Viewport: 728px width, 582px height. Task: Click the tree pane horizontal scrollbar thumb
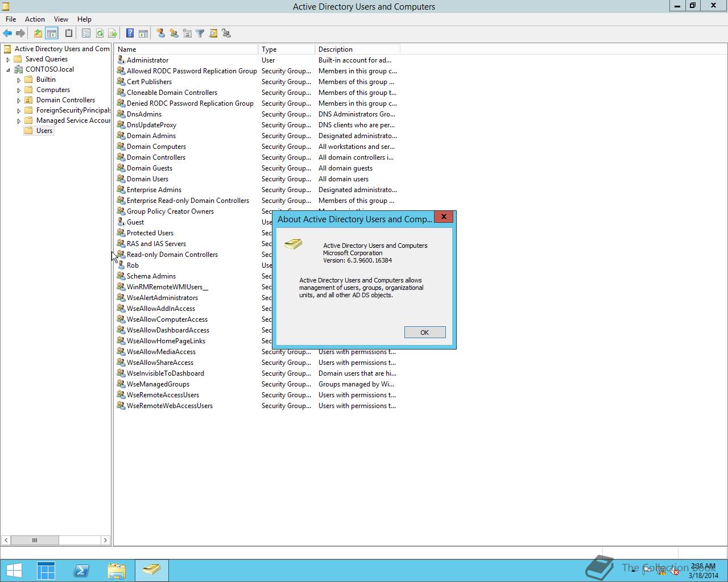(34, 540)
